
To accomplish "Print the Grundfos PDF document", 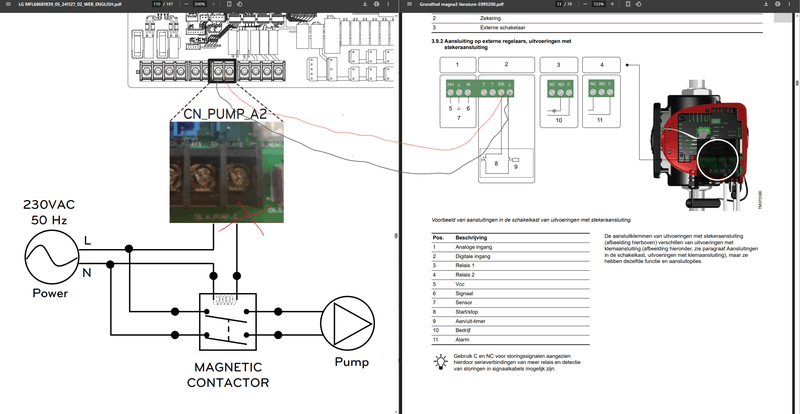I will pyautogui.click(x=777, y=4).
